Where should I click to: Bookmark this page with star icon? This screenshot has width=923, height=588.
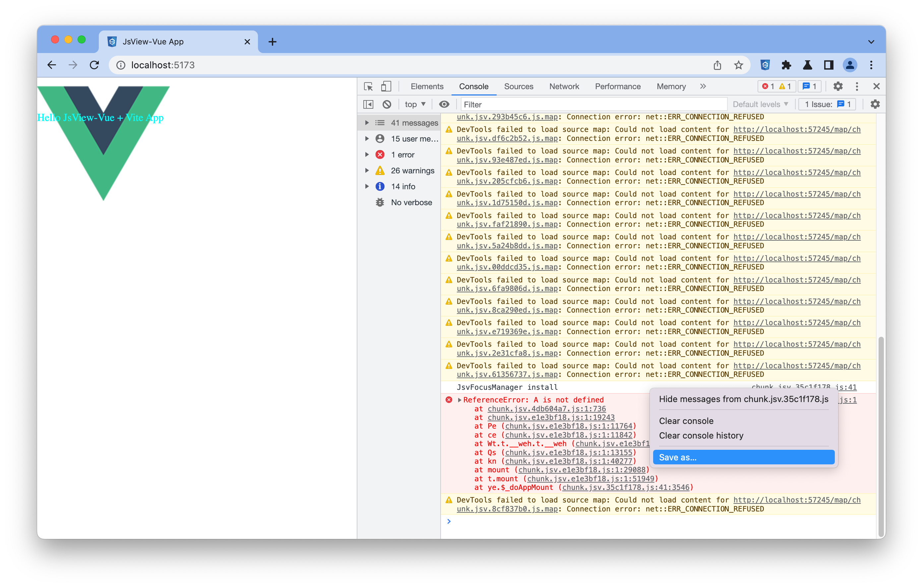(x=739, y=65)
